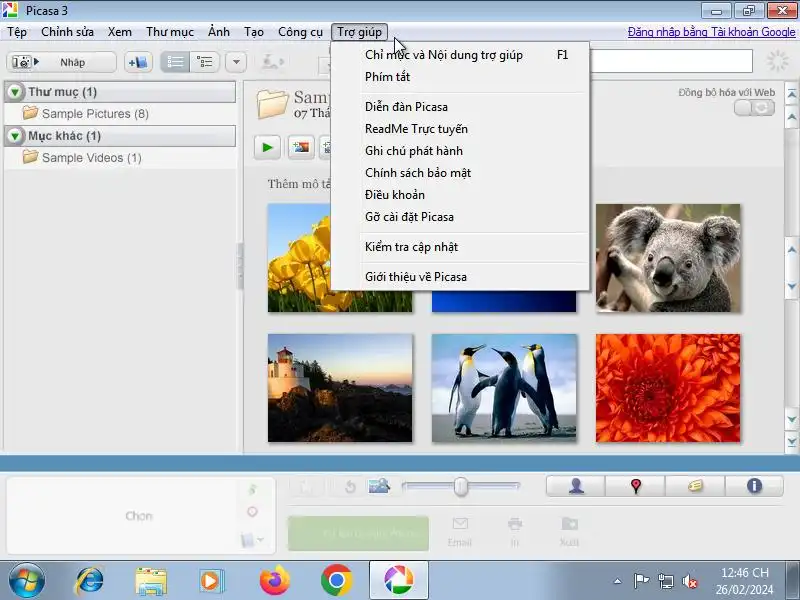Click the Email export button
The height and width of the screenshot is (600, 800).
coord(460,532)
